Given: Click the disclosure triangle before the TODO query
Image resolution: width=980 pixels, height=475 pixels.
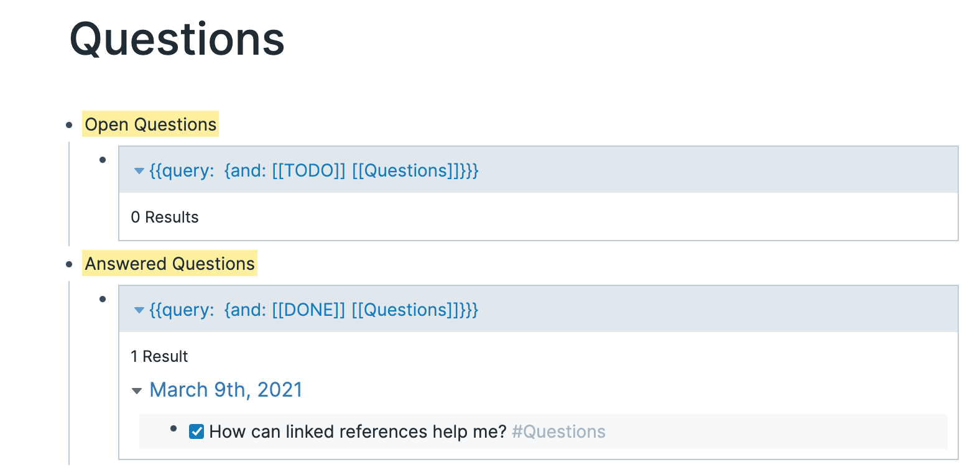Looking at the screenshot, I should [x=139, y=171].
